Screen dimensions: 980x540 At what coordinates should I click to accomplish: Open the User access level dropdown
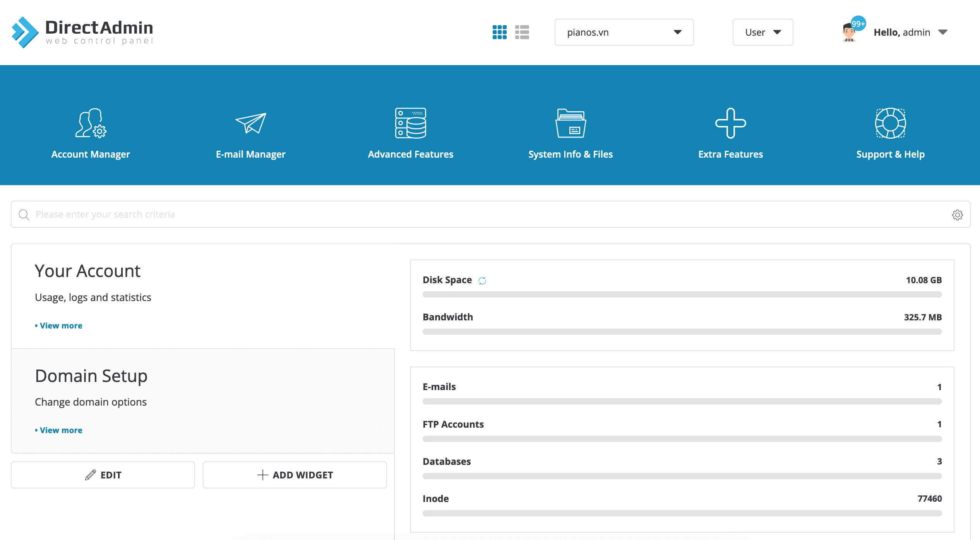coord(762,32)
